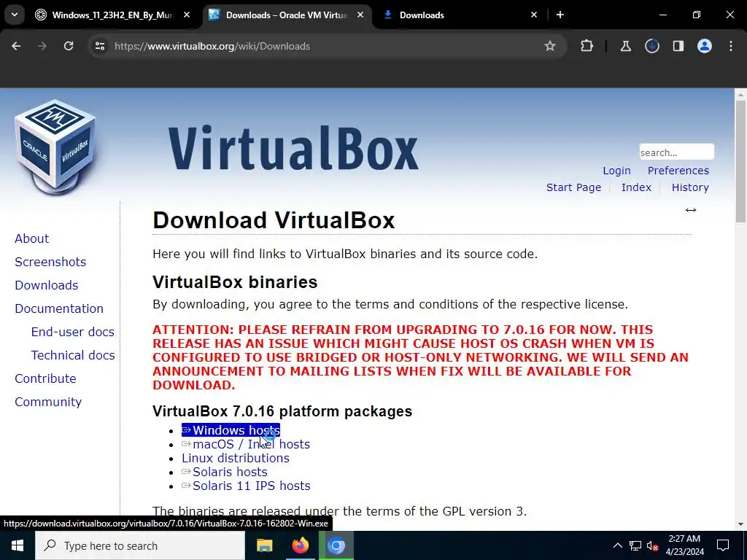
Task: Open the notification center icon
Action: click(723, 545)
